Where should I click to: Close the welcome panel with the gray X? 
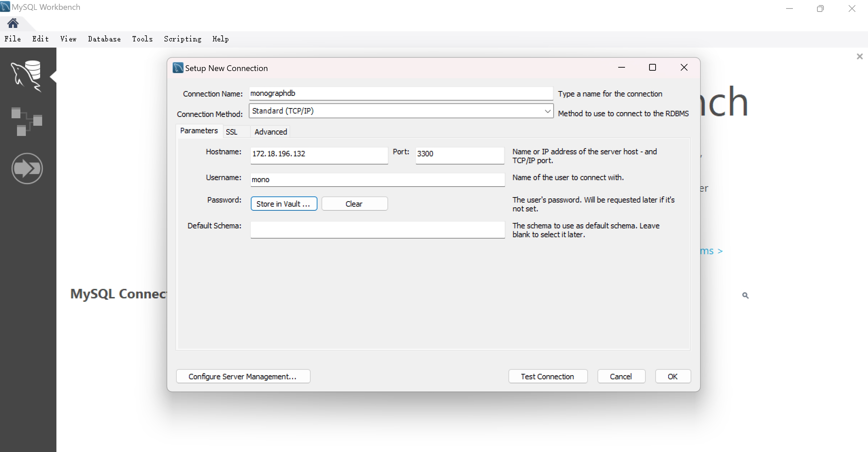[x=860, y=56]
